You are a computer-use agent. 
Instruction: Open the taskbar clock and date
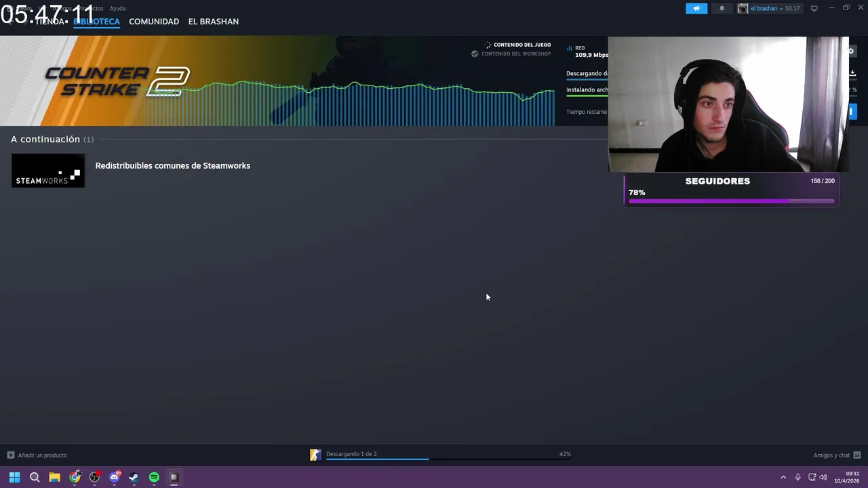[x=847, y=477]
